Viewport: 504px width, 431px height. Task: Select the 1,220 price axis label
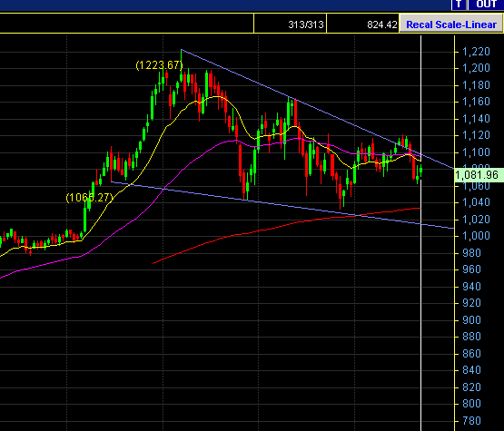click(476, 52)
